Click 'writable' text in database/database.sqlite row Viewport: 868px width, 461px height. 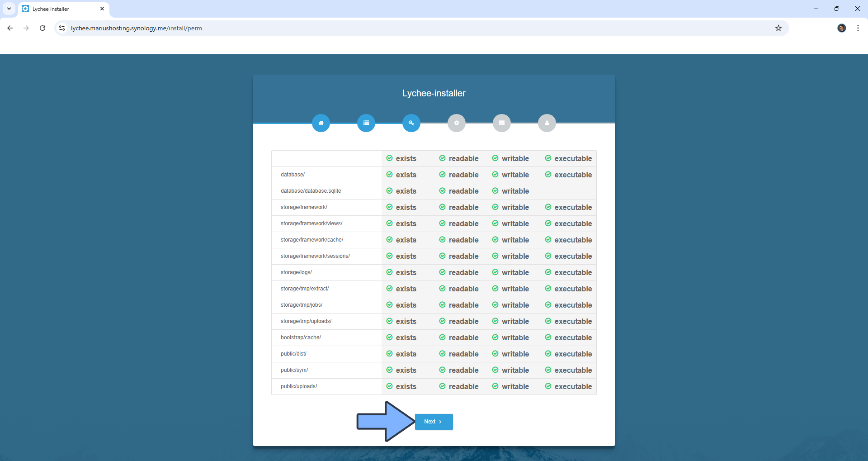click(515, 191)
